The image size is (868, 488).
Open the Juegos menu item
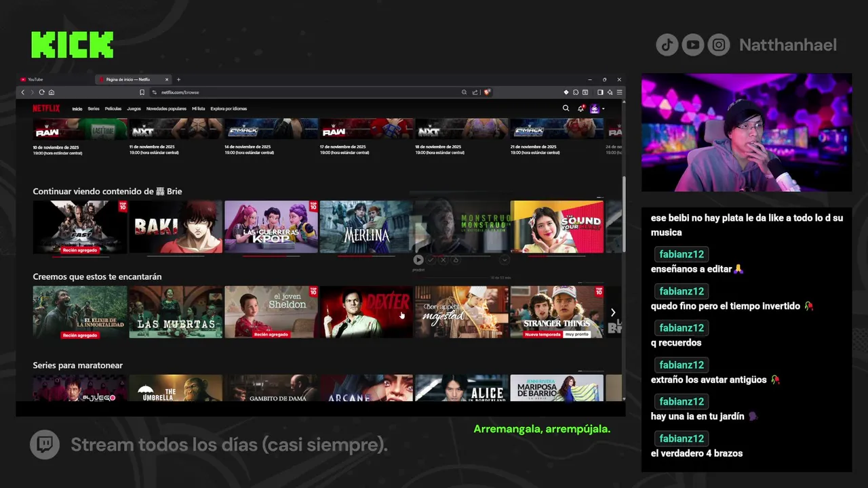click(134, 108)
